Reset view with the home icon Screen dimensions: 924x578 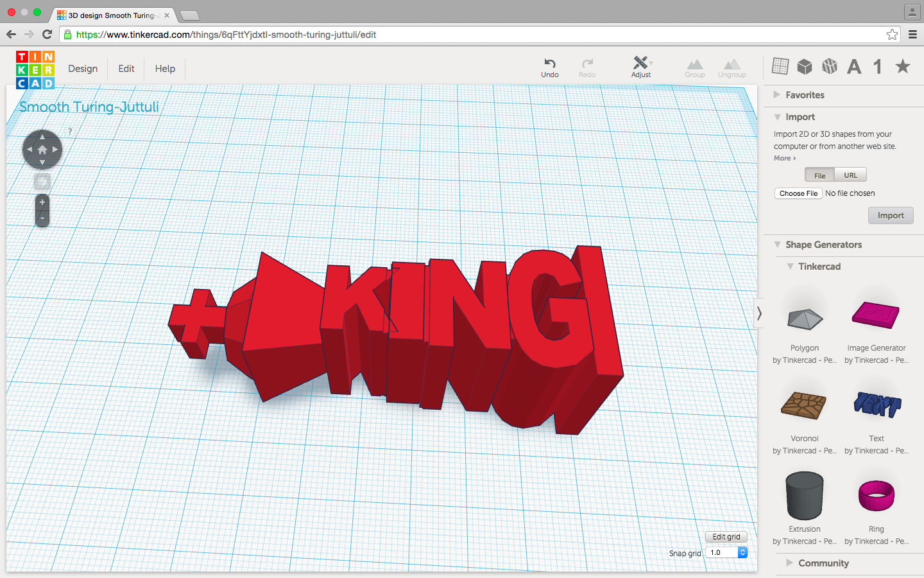[42, 150]
